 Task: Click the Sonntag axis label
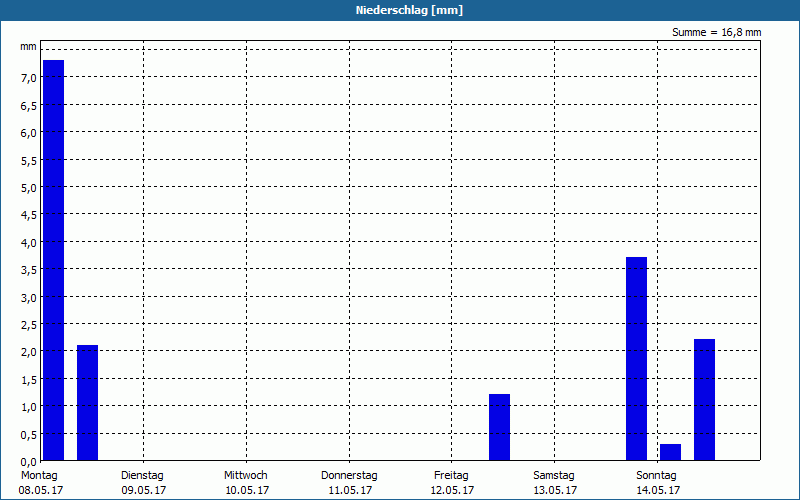657,476
